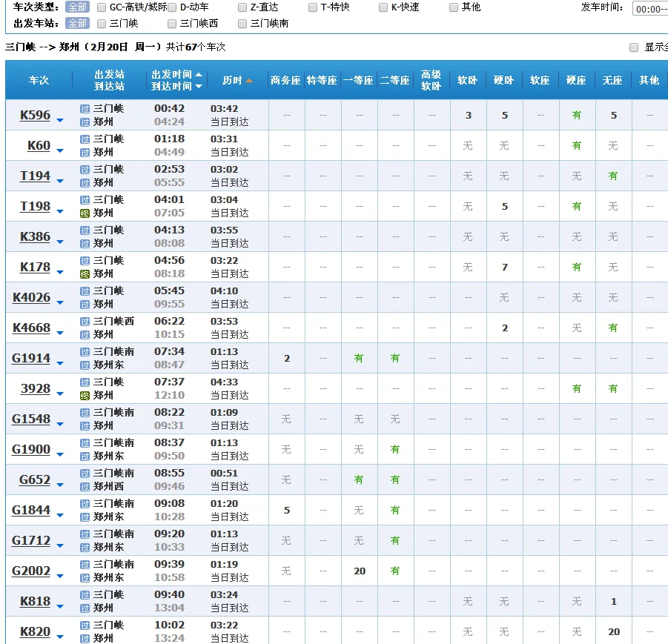668x644 pixels.
Task: Click the green station badge beside T198's 郑州
Action: click(x=85, y=213)
